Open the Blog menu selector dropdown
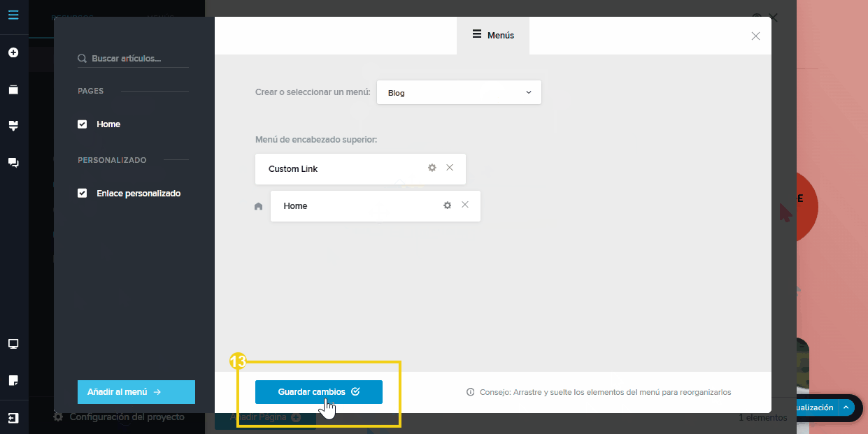Image resolution: width=868 pixels, height=434 pixels. tap(459, 92)
